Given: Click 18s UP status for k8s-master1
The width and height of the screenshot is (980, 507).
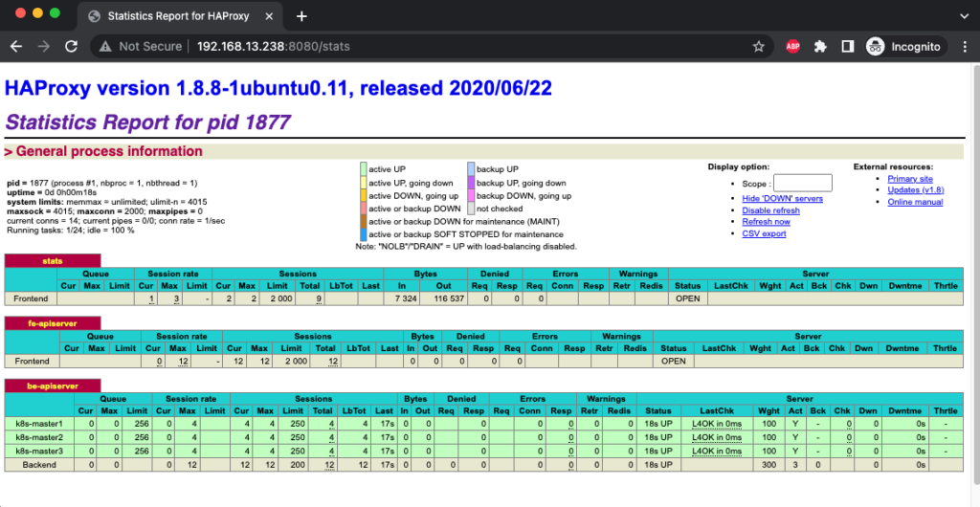Looking at the screenshot, I should click(658, 424).
